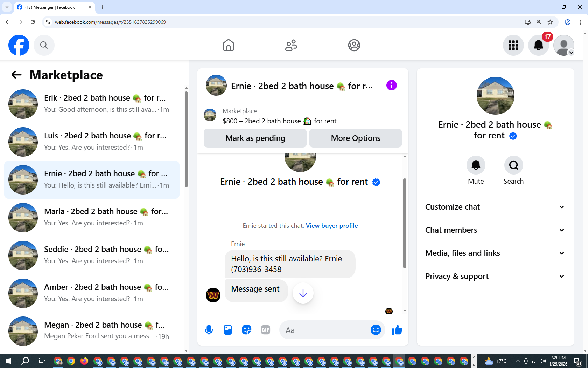Open the Chrome three-dot menu
The height and width of the screenshot is (368, 588).
[x=580, y=22]
